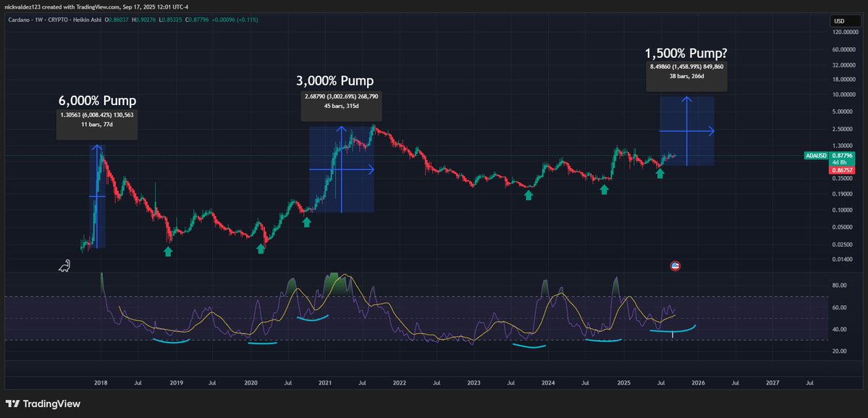Select the green arrow below late-2023 low
Screen dimensions: 868x418
(x=528, y=195)
